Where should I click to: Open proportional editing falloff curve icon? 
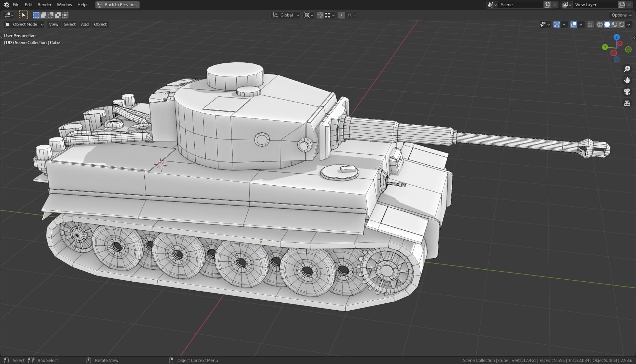pyautogui.click(x=351, y=15)
